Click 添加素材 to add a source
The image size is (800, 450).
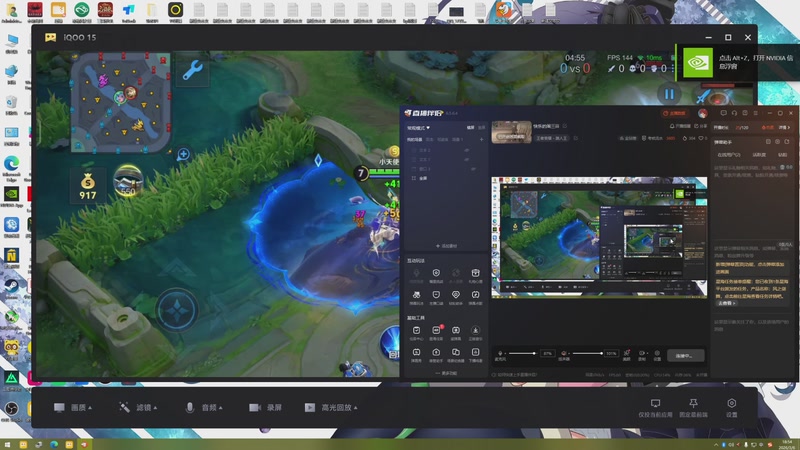pos(446,246)
